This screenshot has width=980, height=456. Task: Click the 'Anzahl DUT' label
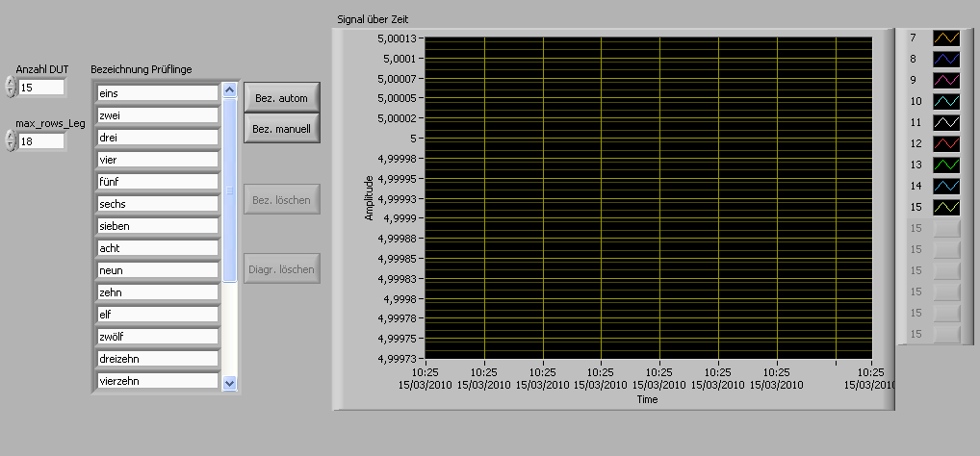pos(41,69)
